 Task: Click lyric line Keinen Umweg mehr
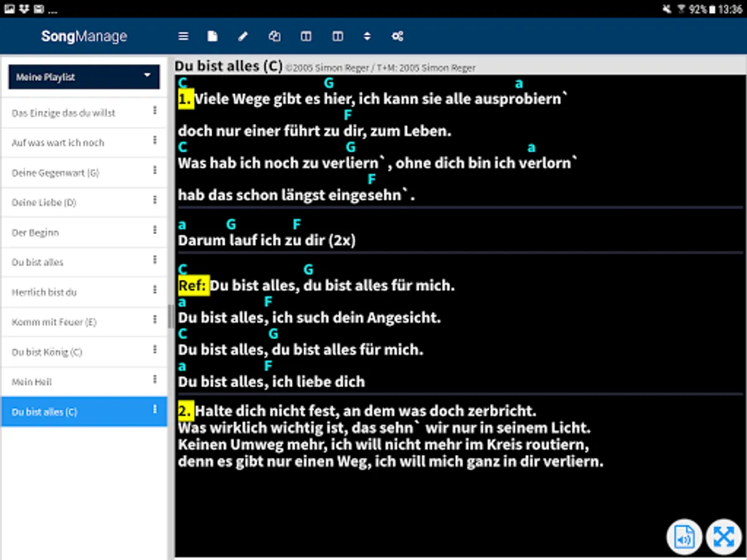pyautogui.click(x=383, y=446)
